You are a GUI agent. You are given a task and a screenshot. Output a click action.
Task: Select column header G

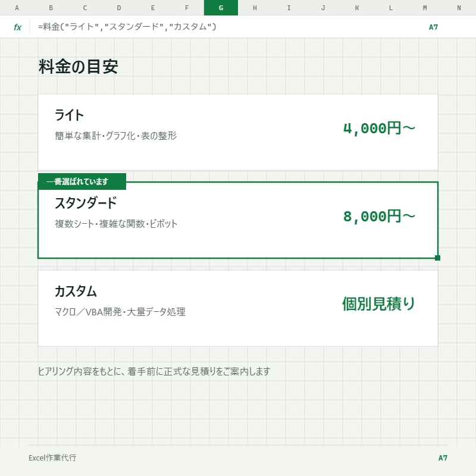click(221, 8)
